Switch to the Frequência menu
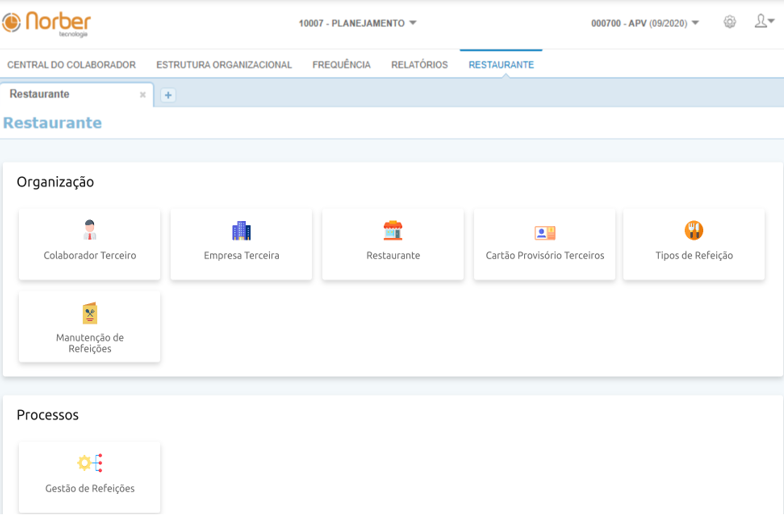 [x=341, y=65]
